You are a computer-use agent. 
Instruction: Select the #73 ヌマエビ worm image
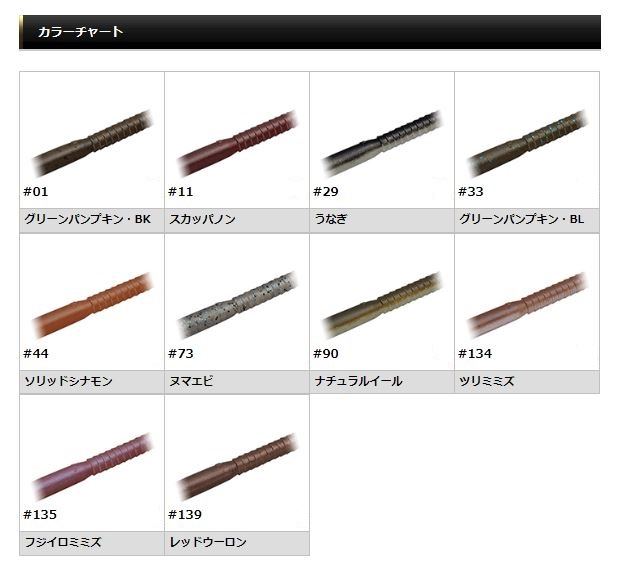[x=237, y=302]
